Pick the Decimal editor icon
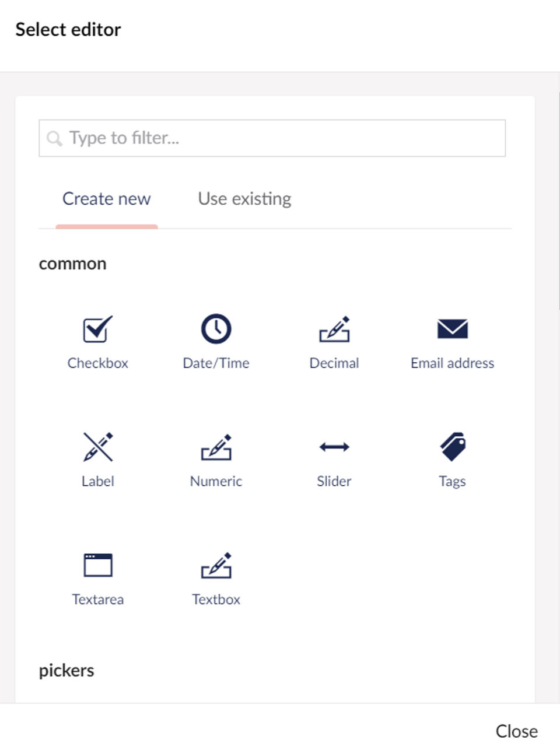Screen dimensions: 560x743 tap(334, 330)
